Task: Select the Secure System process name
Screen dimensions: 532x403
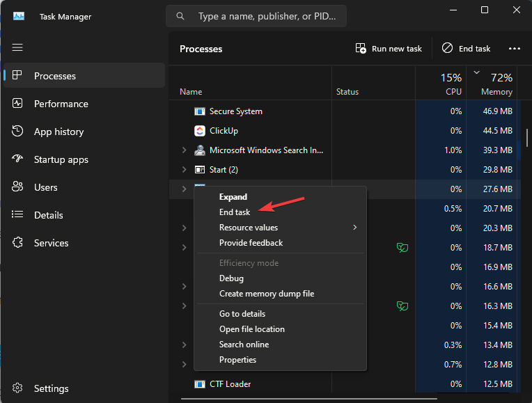Action: pyautogui.click(x=236, y=111)
